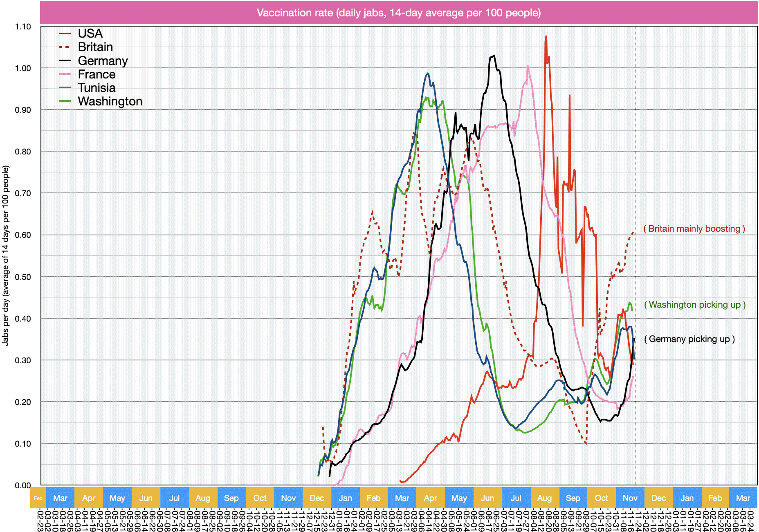Click the chart title banner
Viewport: 759px width, 532px height.
point(399,13)
